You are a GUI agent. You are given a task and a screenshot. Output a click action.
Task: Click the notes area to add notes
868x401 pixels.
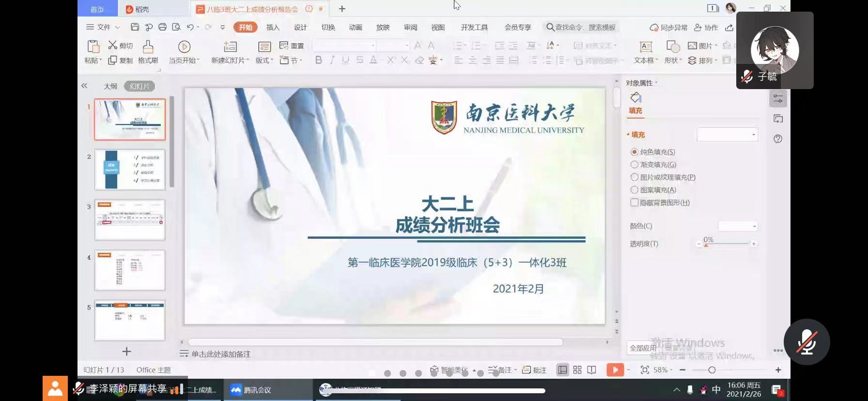tap(221, 354)
